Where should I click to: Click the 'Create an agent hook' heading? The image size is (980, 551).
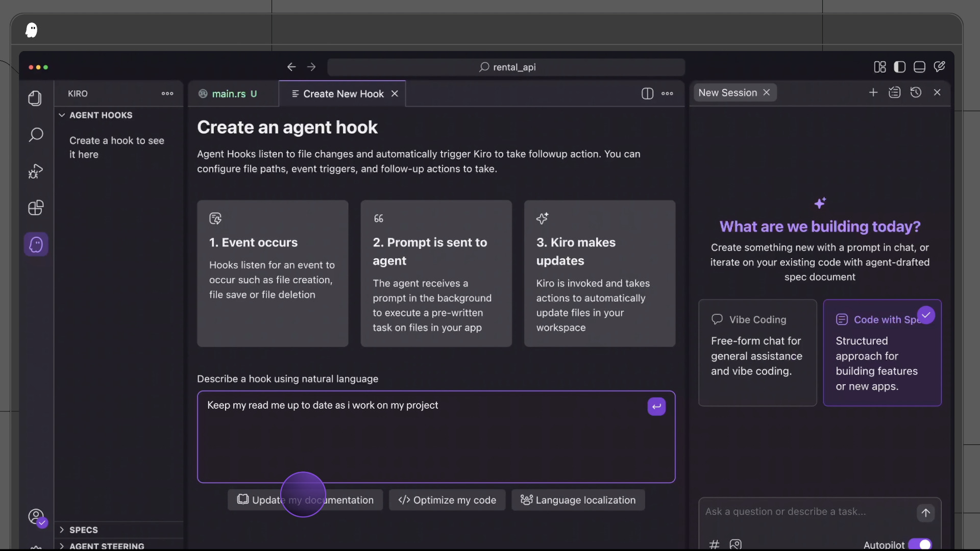tap(287, 127)
